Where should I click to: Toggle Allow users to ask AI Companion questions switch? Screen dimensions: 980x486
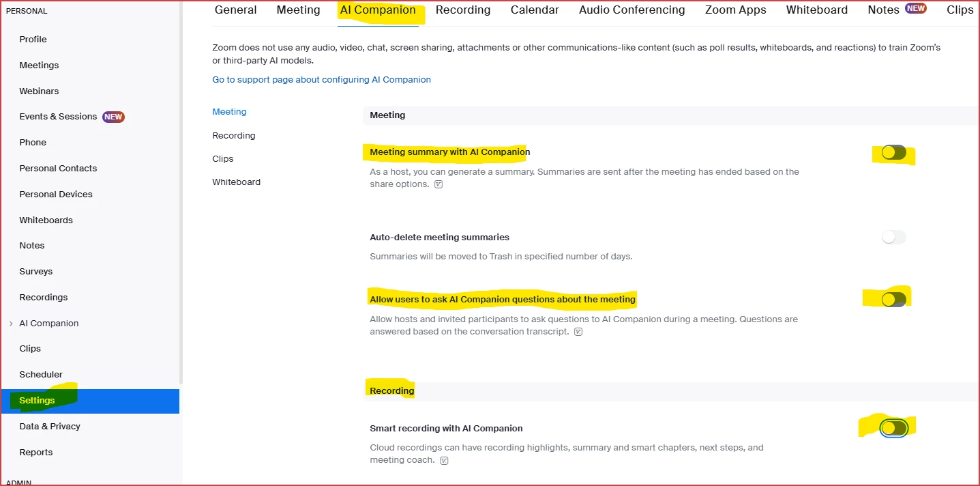pyautogui.click(x=893, y=299)
